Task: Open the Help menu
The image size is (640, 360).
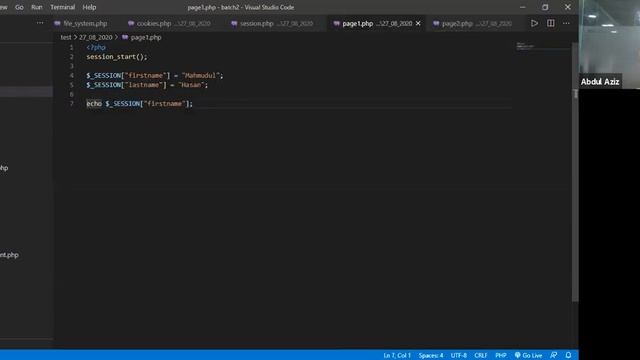Action: [89, 7]
